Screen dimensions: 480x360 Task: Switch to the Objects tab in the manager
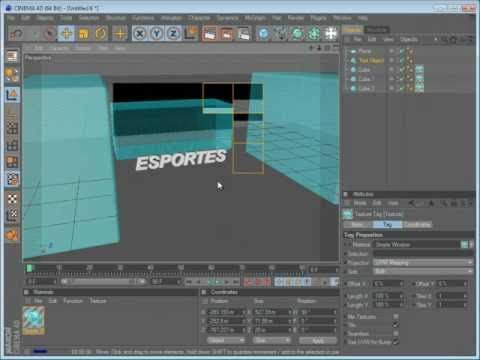[x=353, y=30]
